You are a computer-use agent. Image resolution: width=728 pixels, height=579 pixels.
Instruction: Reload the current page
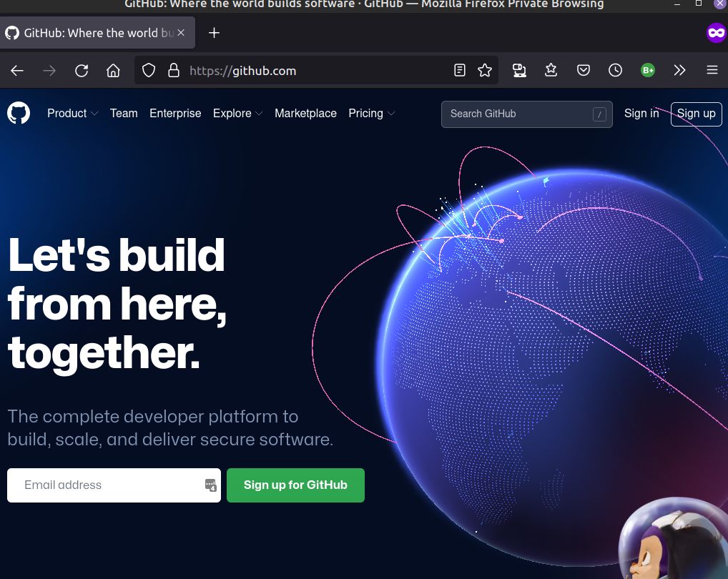82,71
